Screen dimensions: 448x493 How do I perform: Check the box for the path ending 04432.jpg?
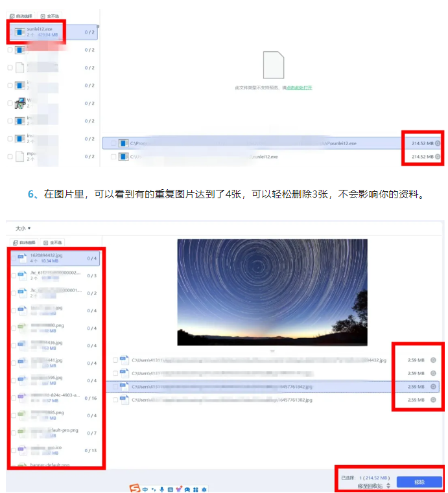click(115, 360)
